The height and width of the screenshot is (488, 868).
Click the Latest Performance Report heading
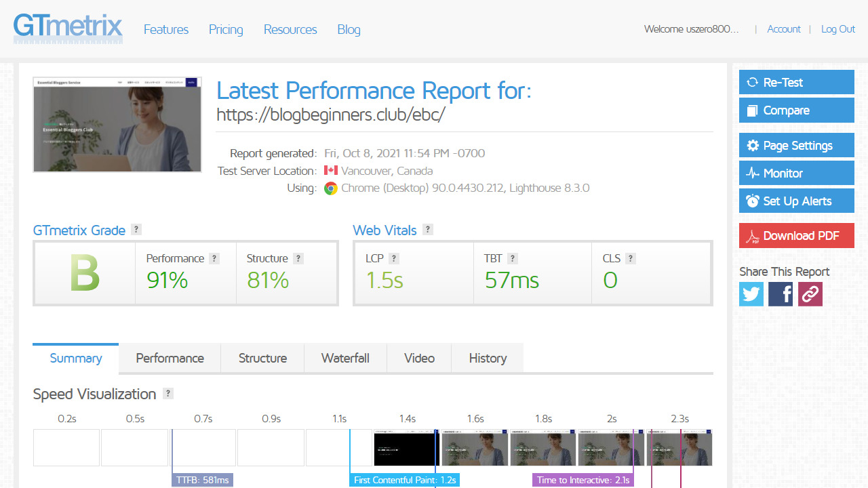click(374, 91)
